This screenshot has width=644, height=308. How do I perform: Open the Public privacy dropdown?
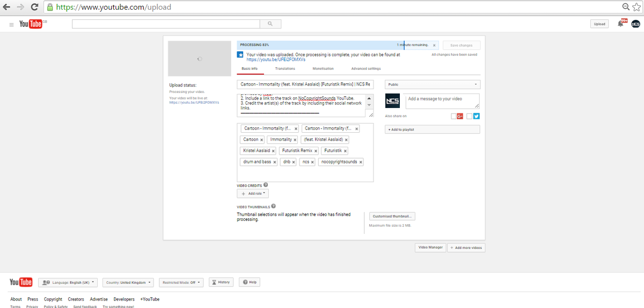(x=433, y=84)
